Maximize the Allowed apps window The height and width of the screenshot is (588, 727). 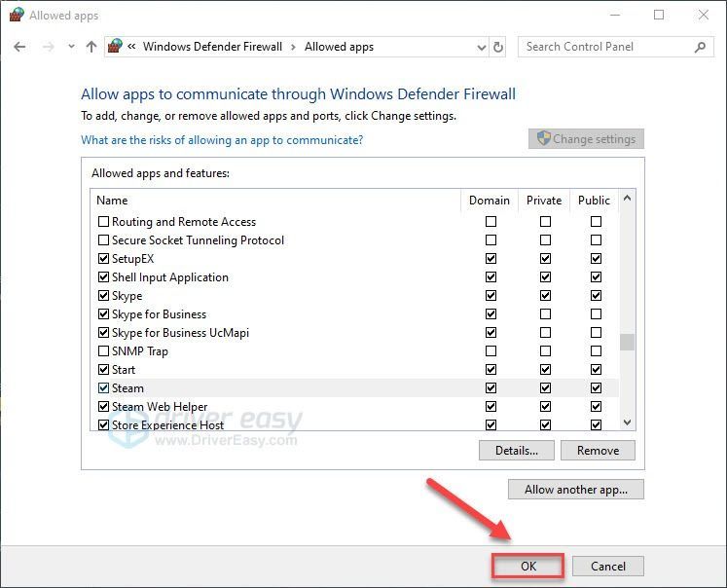tap(658, 15)
